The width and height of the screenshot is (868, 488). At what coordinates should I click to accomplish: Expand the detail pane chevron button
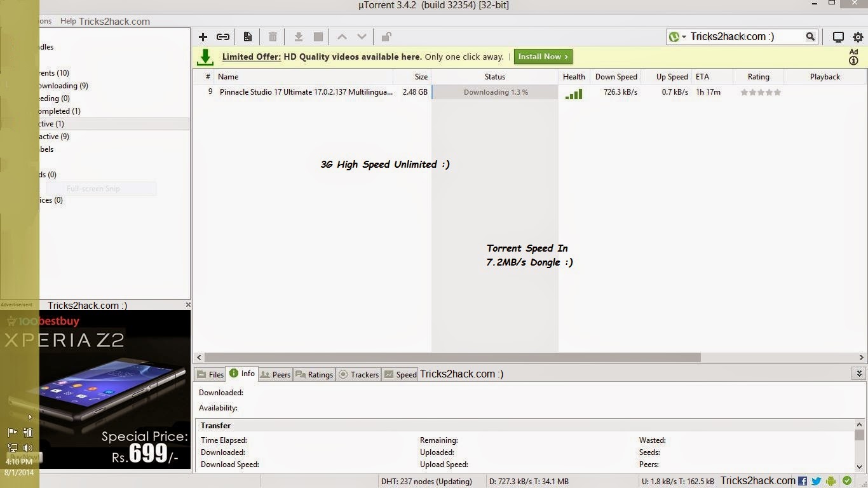(859, 374)
